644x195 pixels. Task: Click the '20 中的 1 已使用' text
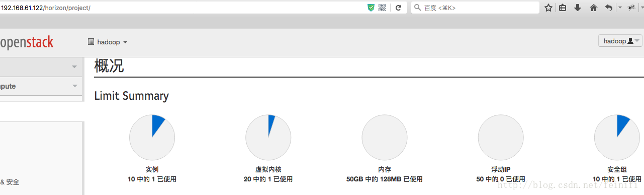(268, 179)
